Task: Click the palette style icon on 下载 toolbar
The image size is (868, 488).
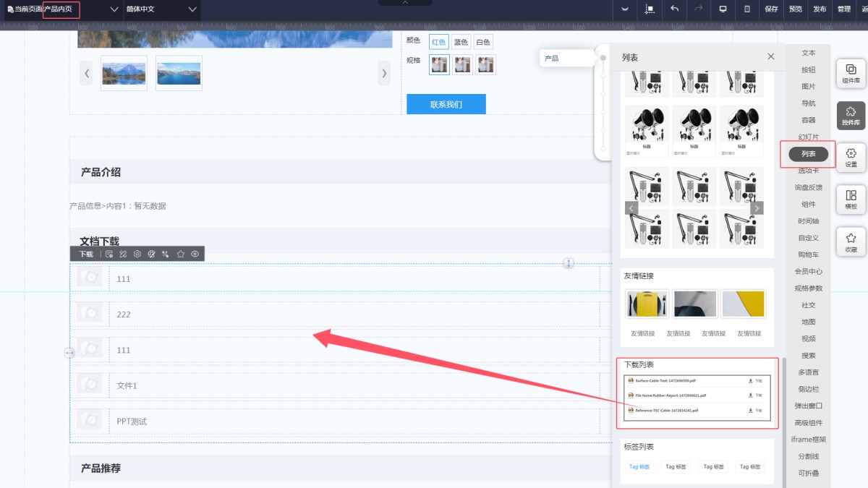Action: tap(152, 254)
